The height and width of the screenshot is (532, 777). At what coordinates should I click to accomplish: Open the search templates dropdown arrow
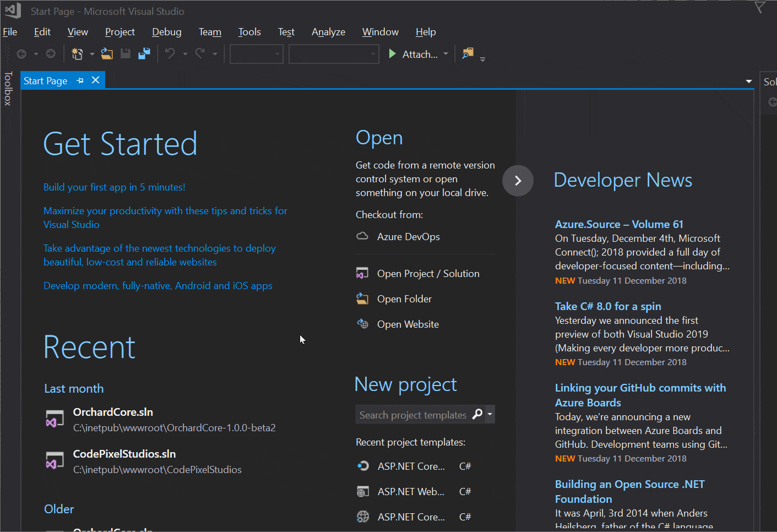pyautogui.click(x=489, y=414)
